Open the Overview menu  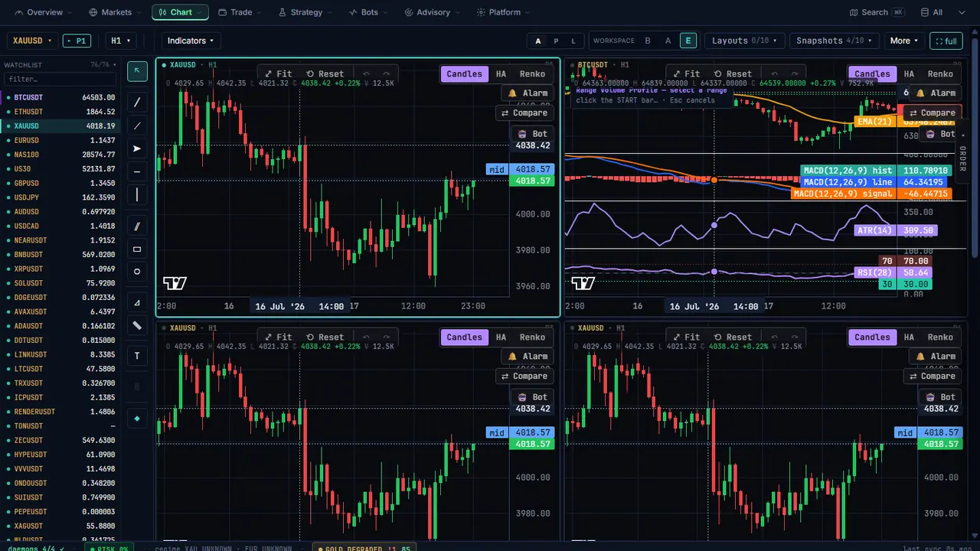pyautogui.click(x=44, y=12)
